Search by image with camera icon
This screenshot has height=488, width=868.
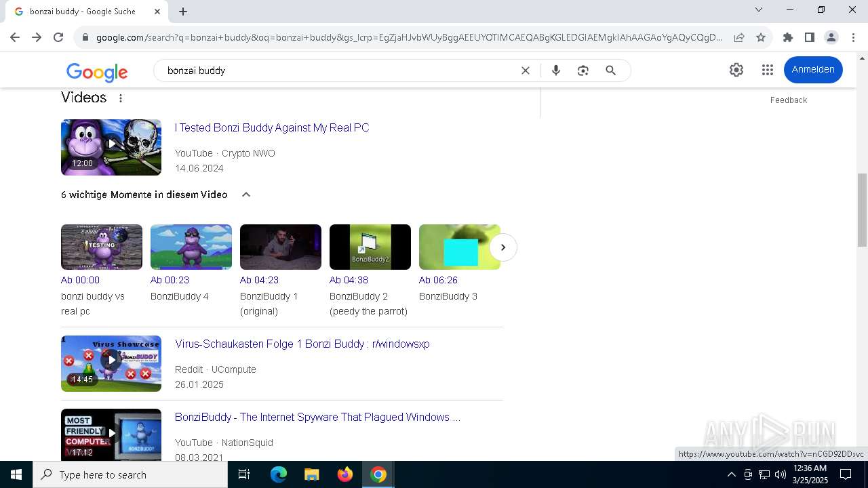click(583, 70)
